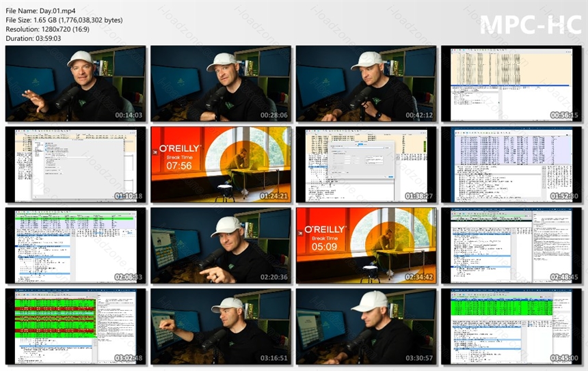Select the thumbnail timestamped 02:48:45

point(511,245)
